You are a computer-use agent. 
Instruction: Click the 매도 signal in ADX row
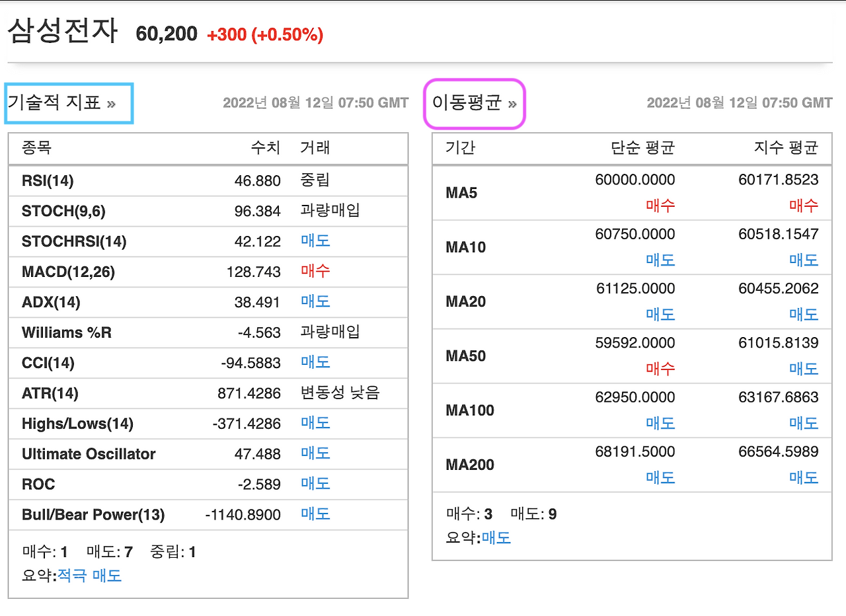(315, 302)
